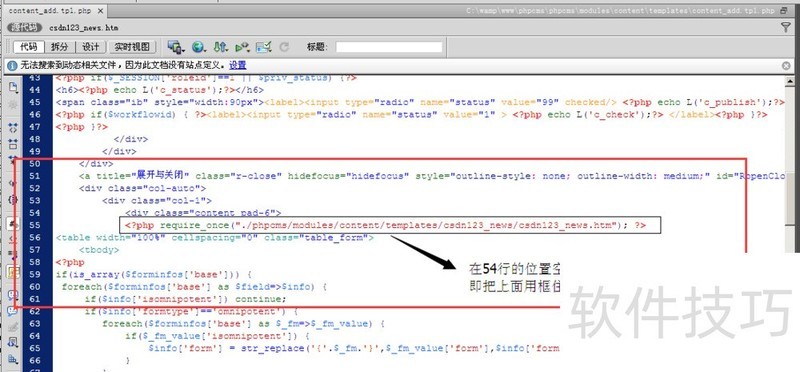800x372 pixels.
Task: Click the div class="col-1" line
Action: click(x=157, y=201)
